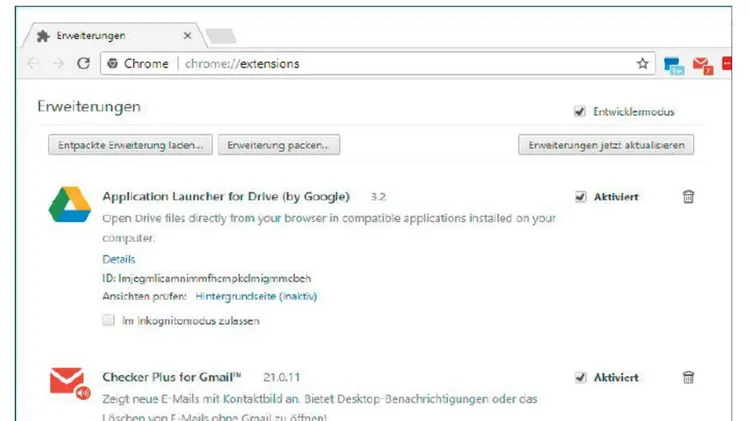The width and height of the screenshot is (750, 421).
Task: Click the Erweiterungen page heading
Action: [x=89, y=106]
